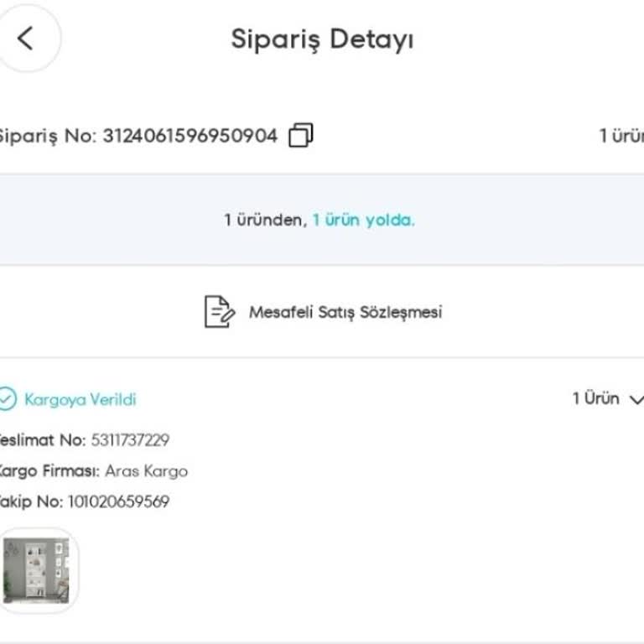
Task: Click the Teslimat No label
Action: point(42,440)
